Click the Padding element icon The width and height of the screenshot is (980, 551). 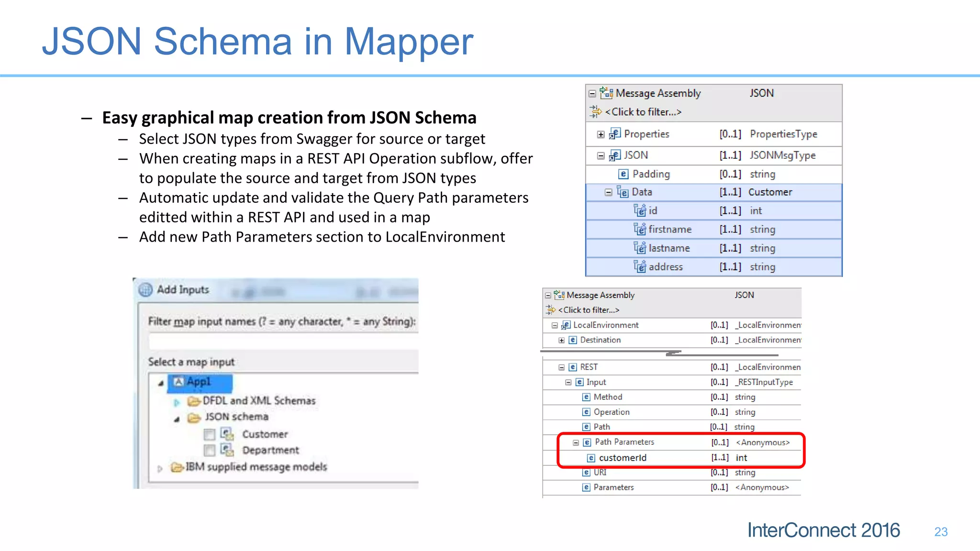pyautogui.click(x=623, y=174)
